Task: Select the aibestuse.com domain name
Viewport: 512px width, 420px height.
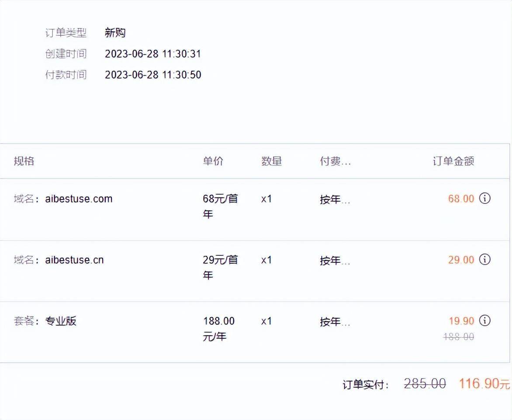Action: [79, 199]
